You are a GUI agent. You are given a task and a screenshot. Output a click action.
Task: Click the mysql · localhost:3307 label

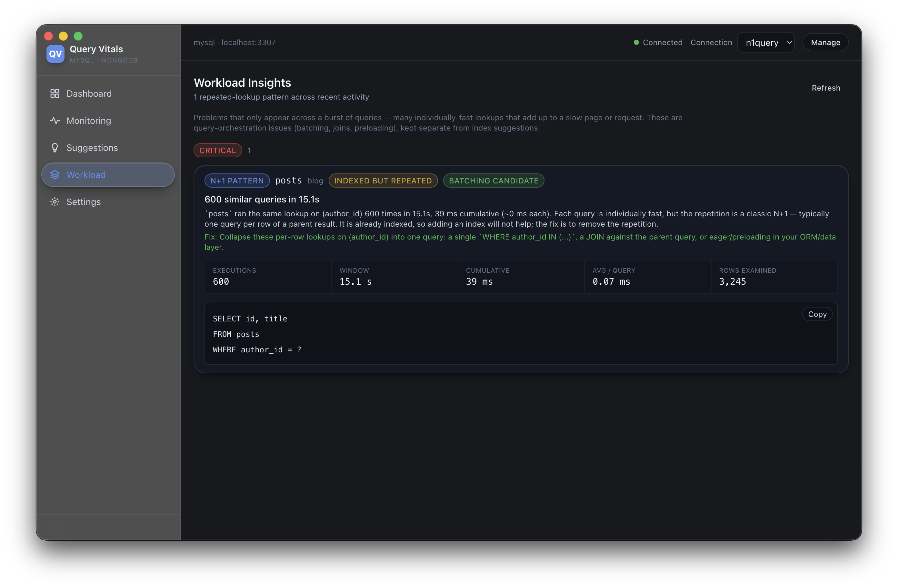coord(234,43)
